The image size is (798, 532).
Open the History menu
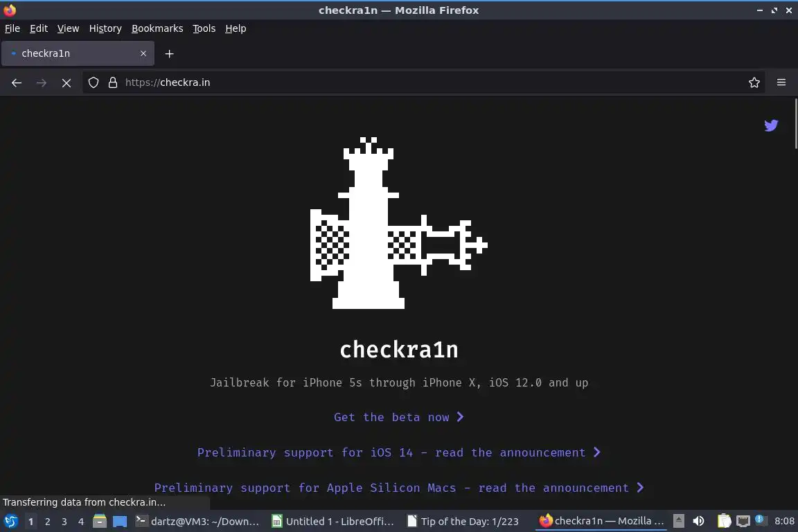(x=105, y=28)
